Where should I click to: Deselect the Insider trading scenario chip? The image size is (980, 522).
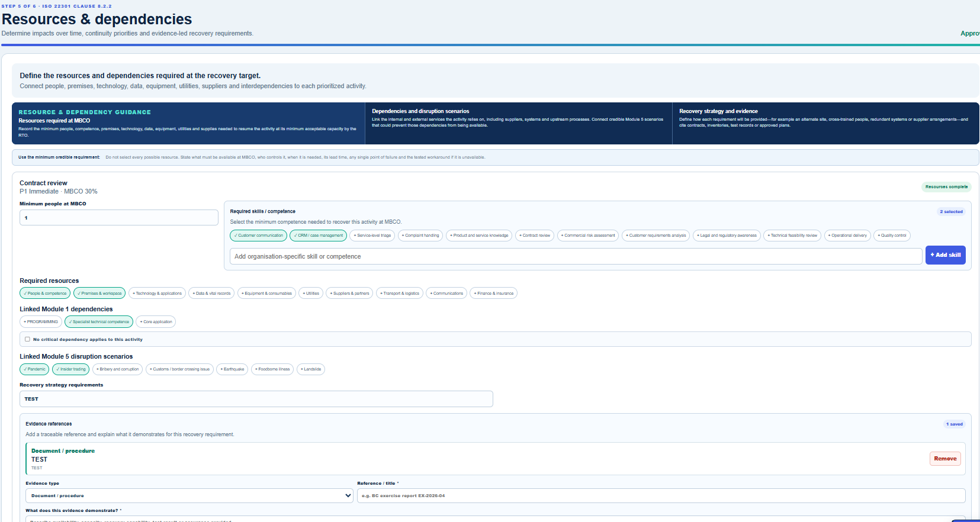point(71,369)
